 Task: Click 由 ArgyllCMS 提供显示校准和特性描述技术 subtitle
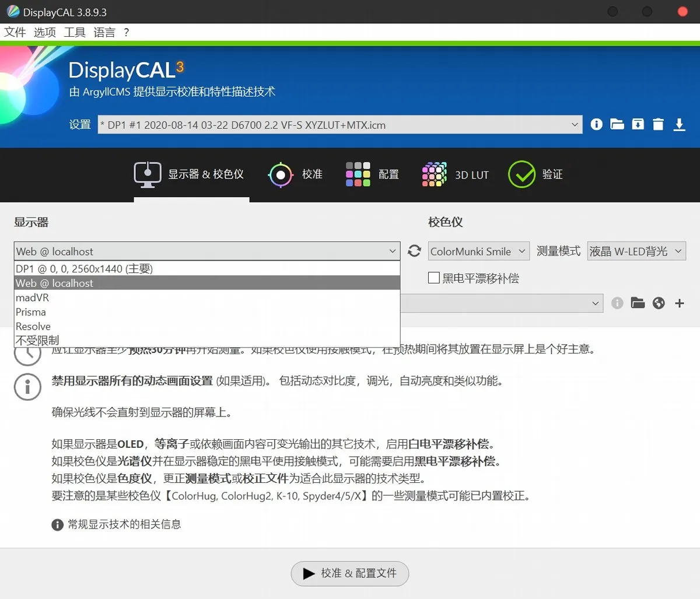coord(172,92)
